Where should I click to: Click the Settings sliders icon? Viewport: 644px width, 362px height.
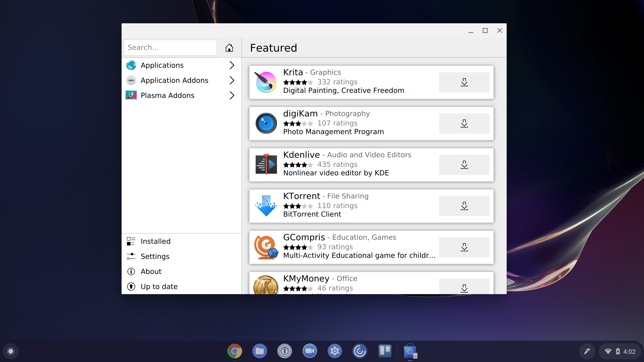(x=131, y=256)
